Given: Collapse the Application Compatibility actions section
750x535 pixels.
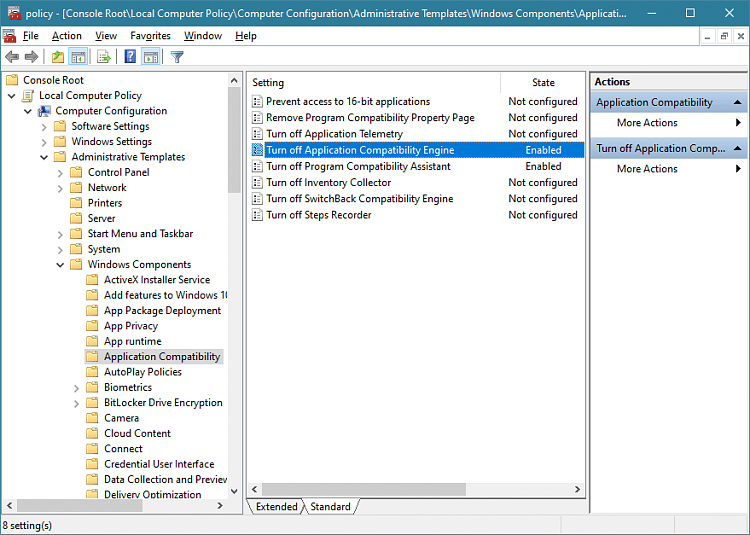Looking at the screenshot, I should 738,102.
